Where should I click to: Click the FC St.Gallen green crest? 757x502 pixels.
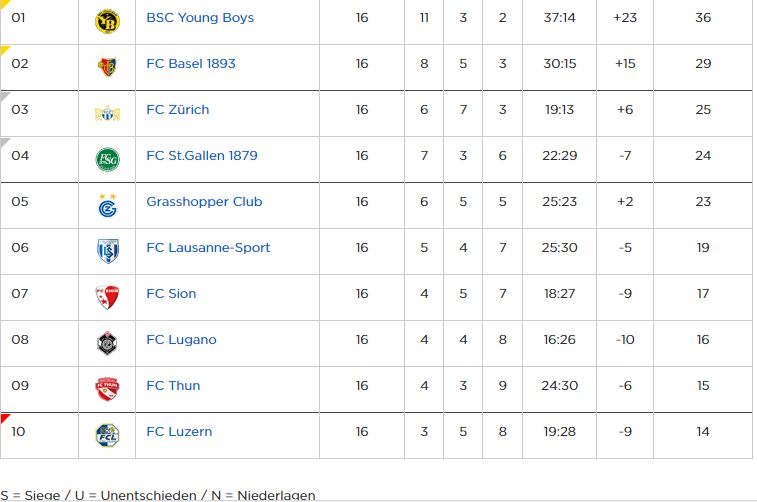107,159
